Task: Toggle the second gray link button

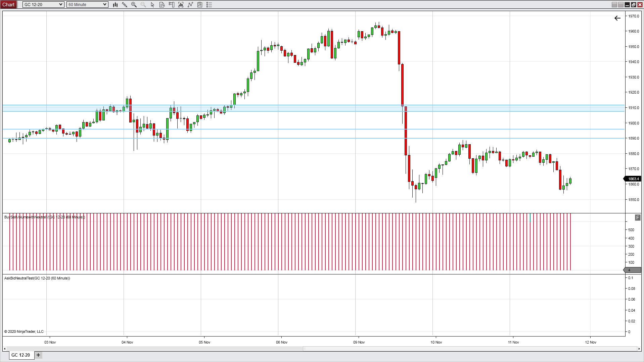Action: (620, 5)
